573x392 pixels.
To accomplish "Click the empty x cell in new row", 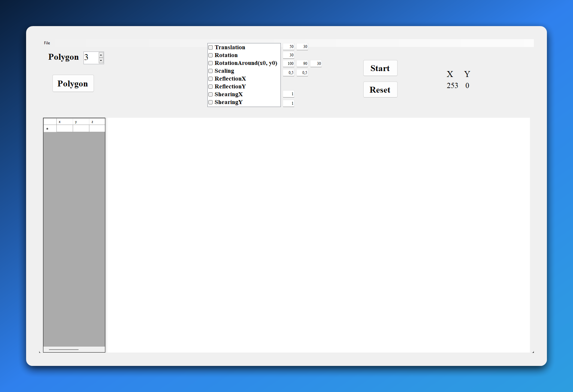I will tap(65, 128).
